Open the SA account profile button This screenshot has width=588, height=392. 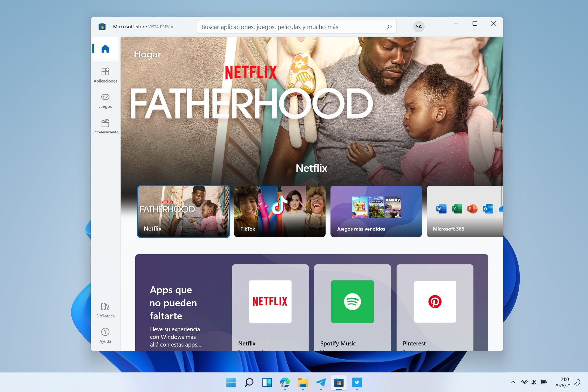coord(419,27)
